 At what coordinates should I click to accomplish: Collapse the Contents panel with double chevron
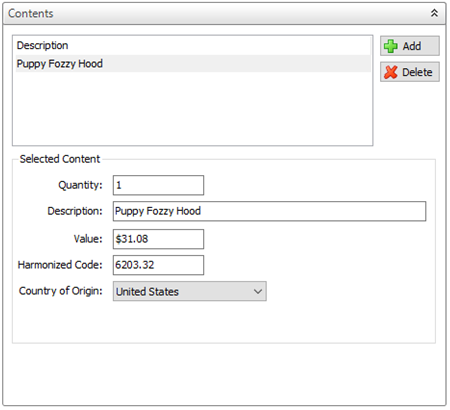coord(434,13)
